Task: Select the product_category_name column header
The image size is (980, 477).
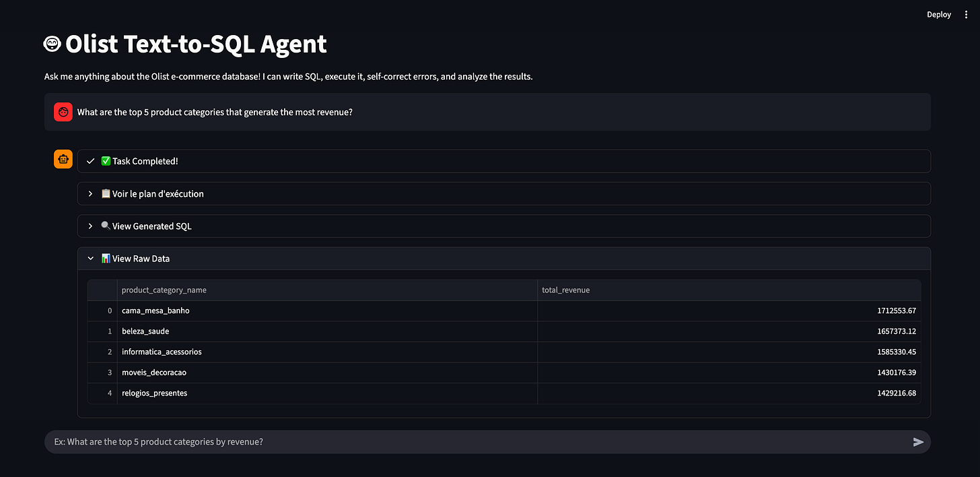Action: coord(164,290)
